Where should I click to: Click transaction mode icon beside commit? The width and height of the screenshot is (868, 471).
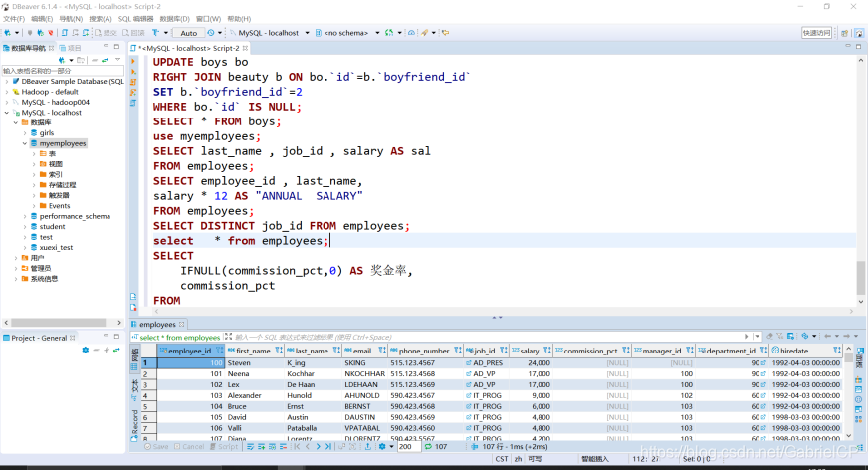155,33
